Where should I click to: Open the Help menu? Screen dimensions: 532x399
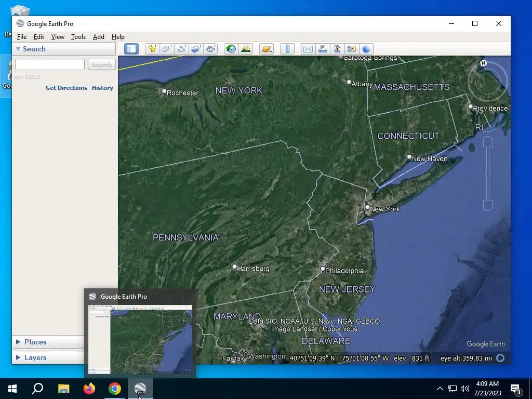pyautogui.click(x=118, y=37)
